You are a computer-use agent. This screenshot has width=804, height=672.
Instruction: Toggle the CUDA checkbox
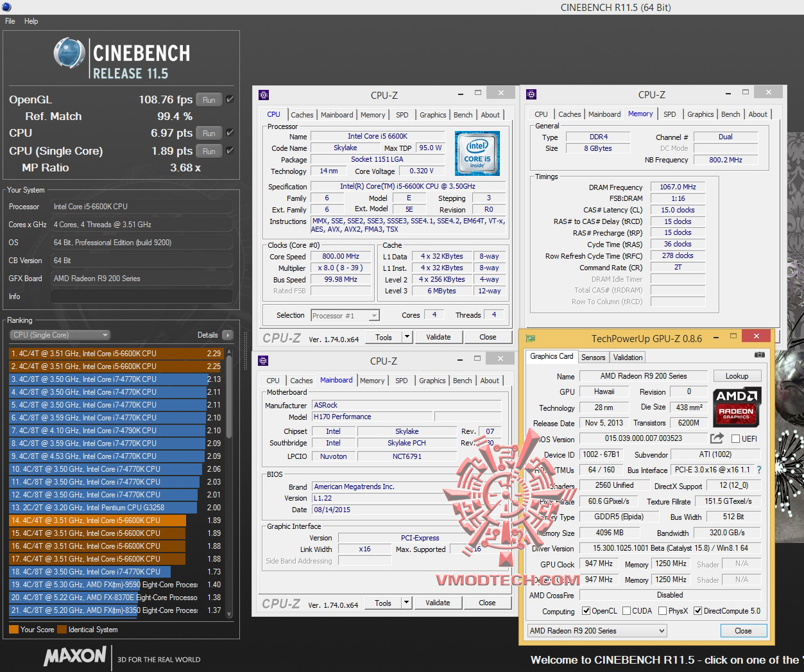tap(626, 611)
